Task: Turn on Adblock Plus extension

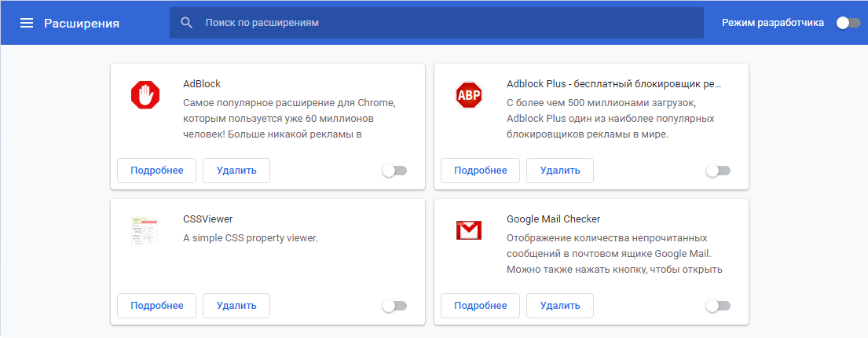Action: [718, 171]
